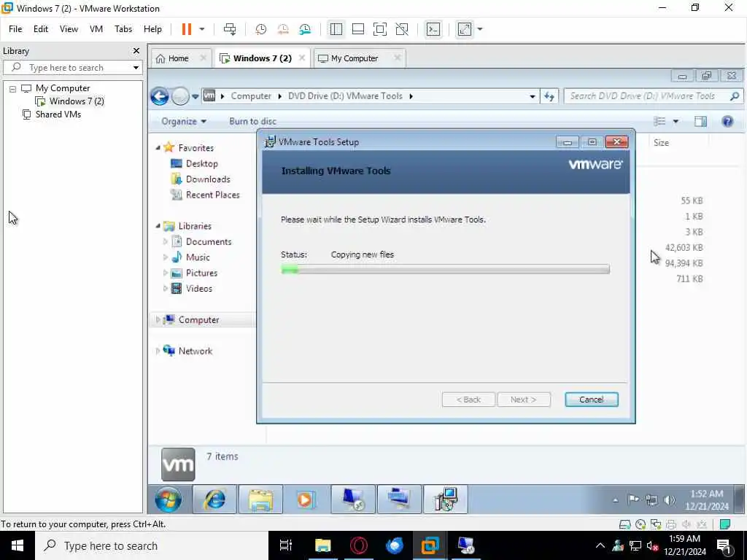Screen dimensions: 747x560
Task: Click Burn to disc
Action: point(252,122)
